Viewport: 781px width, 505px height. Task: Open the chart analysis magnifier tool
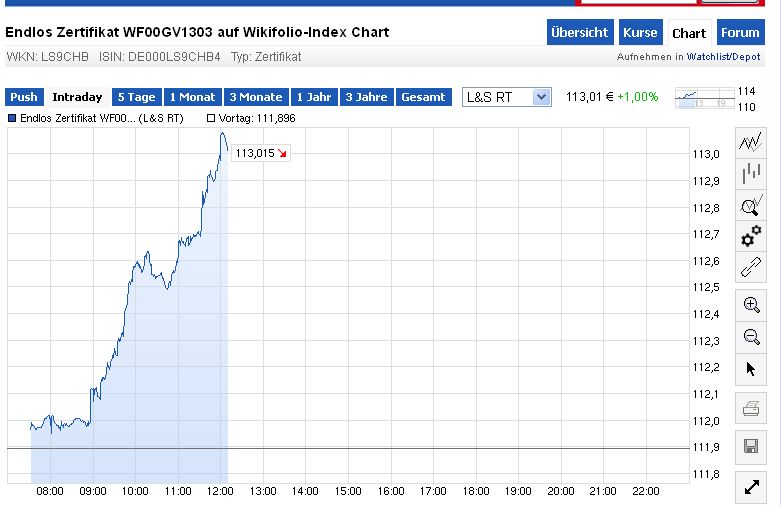click(x=751, y=206)
